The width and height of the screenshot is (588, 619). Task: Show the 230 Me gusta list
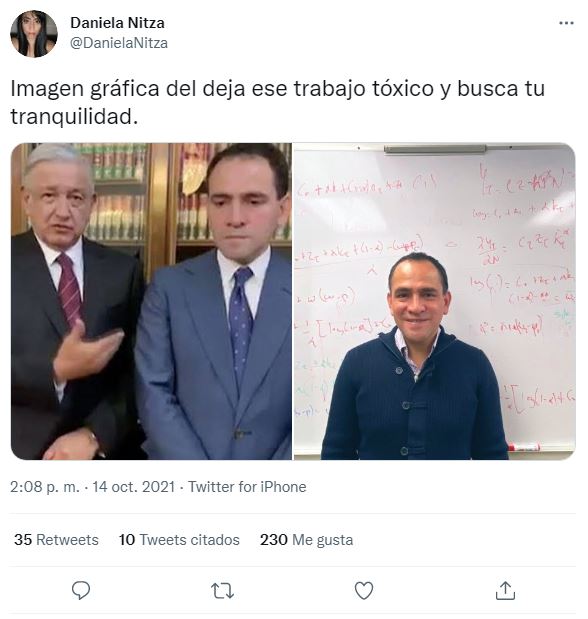click(306, 540)
